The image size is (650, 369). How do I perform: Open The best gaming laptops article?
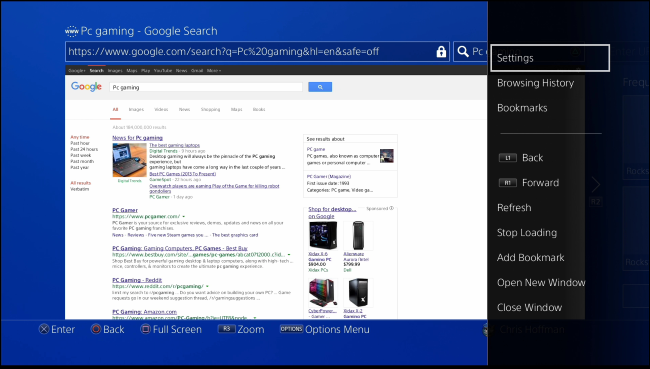coord(175,145)
